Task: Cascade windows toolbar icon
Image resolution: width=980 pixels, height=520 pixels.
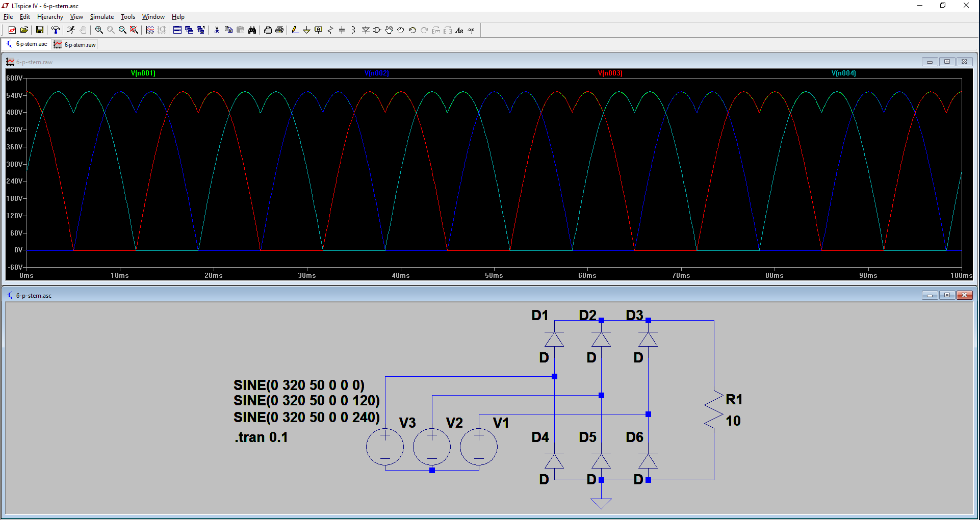Action: (189, 30)
